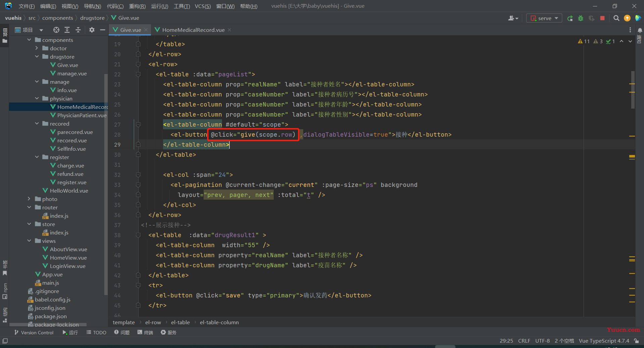Open editor tabs more options menu
644x348 pixels.
point(630,30)
